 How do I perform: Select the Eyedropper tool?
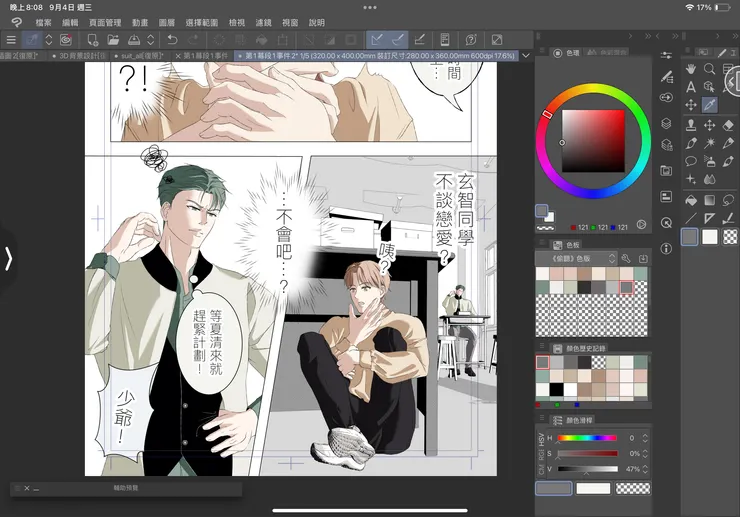point(710,105)
